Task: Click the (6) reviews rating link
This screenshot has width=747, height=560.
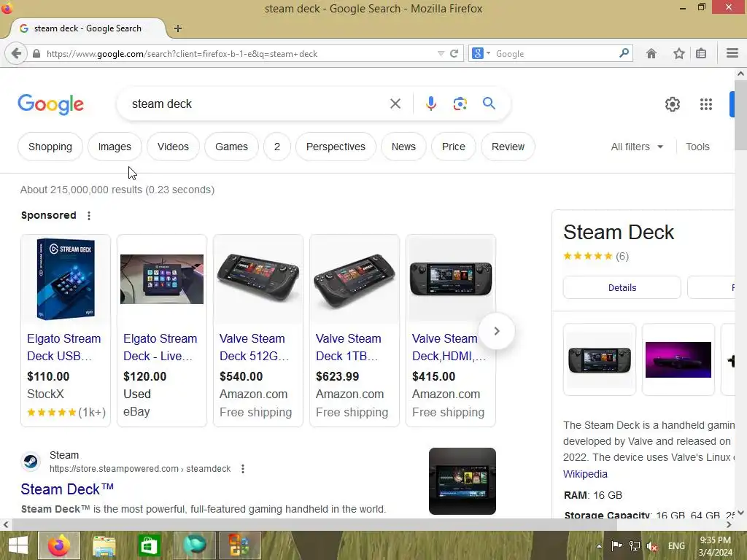Action: (x=622, y=256)
